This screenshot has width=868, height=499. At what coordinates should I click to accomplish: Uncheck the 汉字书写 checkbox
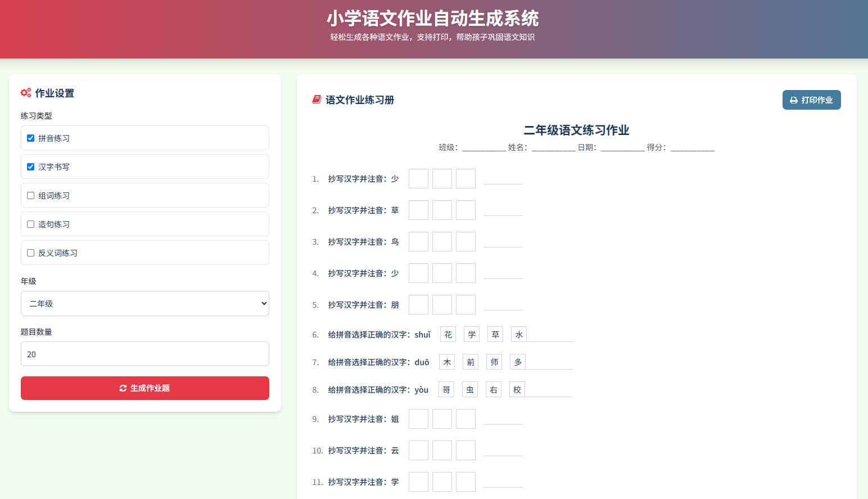click(31, 167)
